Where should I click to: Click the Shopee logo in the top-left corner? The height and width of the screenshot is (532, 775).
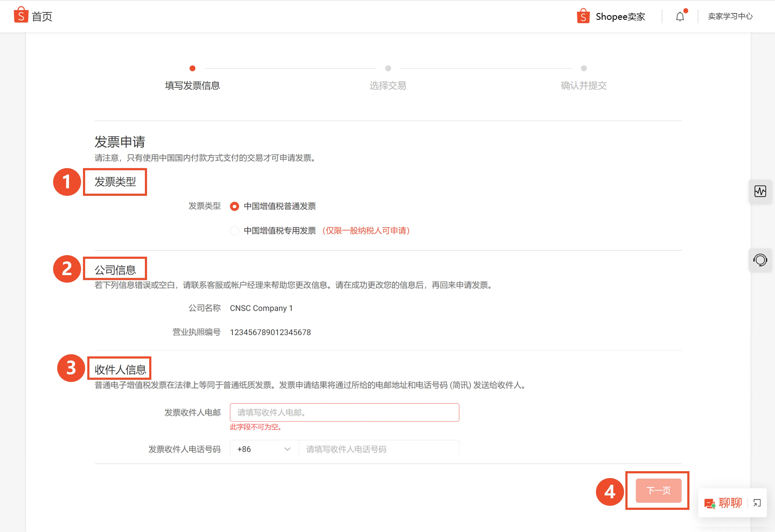21,15
